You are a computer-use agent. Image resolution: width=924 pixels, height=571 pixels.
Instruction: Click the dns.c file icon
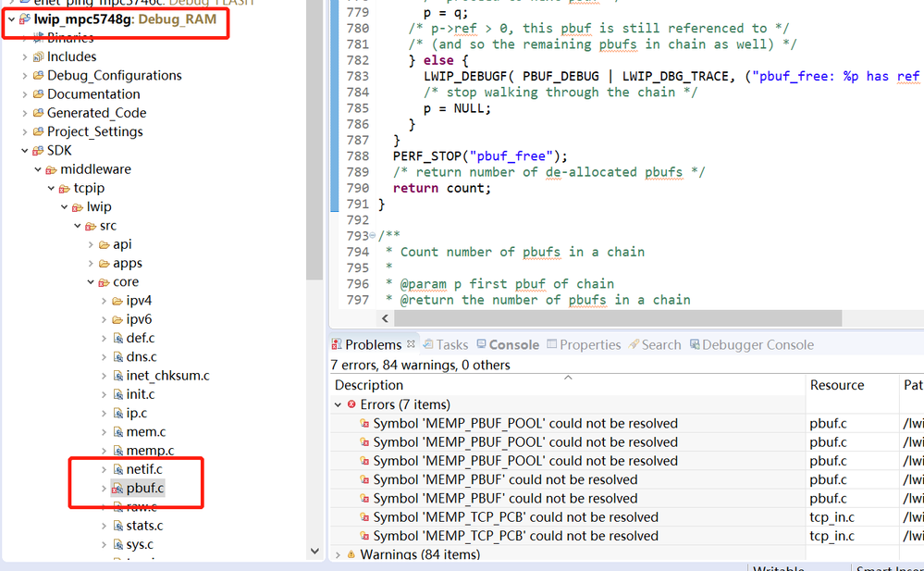pos(117,357)
